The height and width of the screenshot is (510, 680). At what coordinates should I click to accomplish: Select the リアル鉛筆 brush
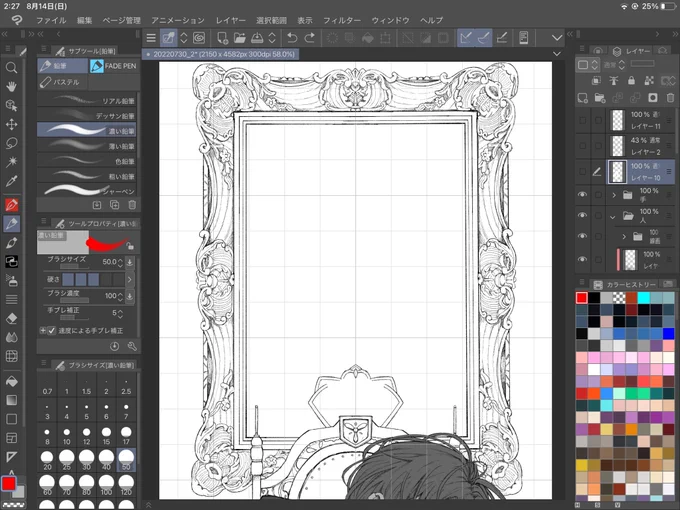point(87,101)
